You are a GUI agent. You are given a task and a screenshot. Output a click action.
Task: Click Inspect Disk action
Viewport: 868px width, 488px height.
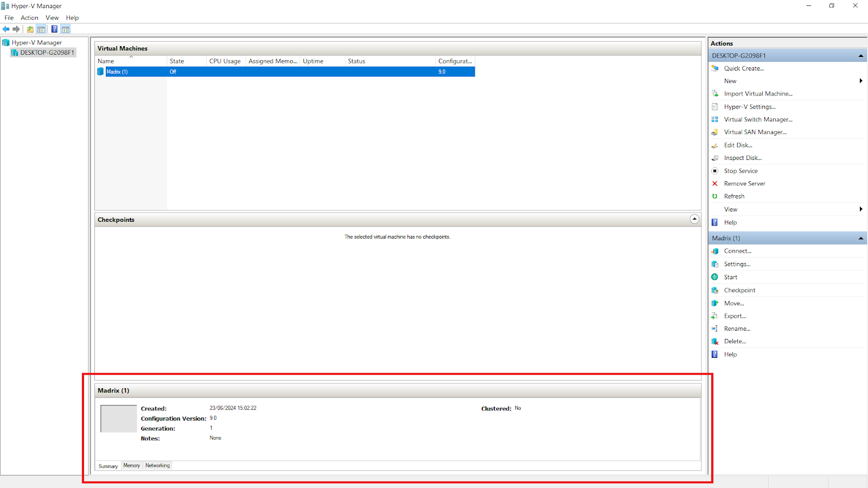743,158
